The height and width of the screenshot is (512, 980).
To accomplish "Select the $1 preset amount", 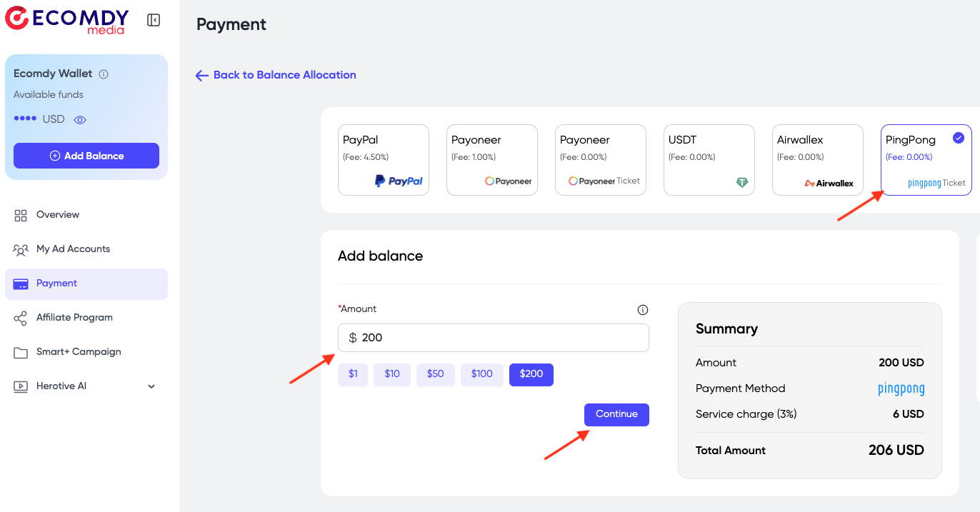I will click(x=353, y=374).
